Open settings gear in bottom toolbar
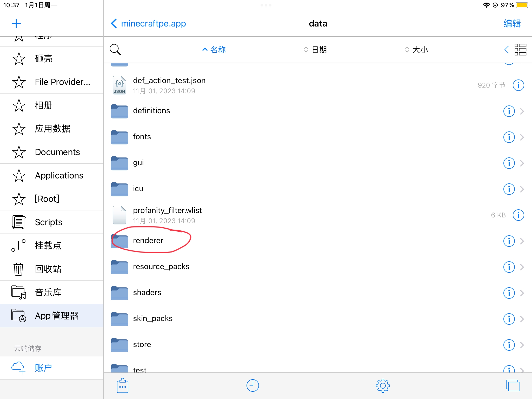 (x=383, y=385)
